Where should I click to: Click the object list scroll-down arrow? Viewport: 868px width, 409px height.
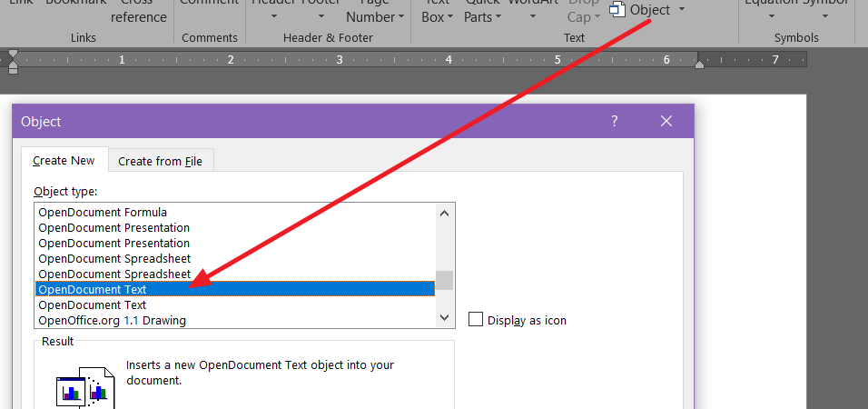[445, 317]
